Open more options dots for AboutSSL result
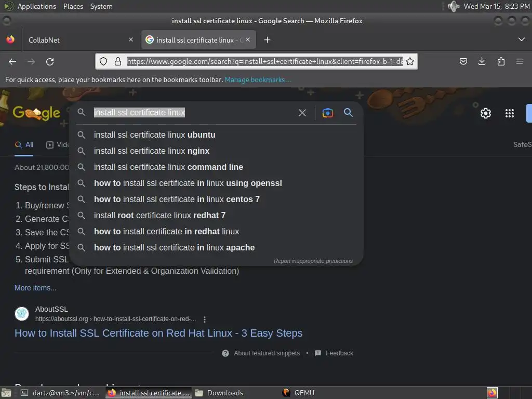Image resolution: width=532 pixels, height=399 pixels. pyautogui.click(x=205, y=320)
